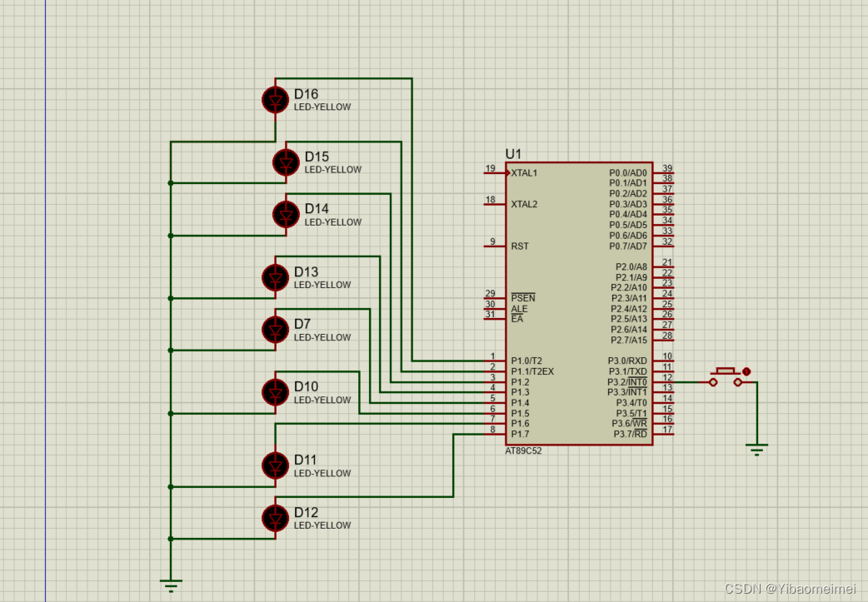868x602 pixels.
Task: Select the D15 LED symbol
Action: [286, 162]
